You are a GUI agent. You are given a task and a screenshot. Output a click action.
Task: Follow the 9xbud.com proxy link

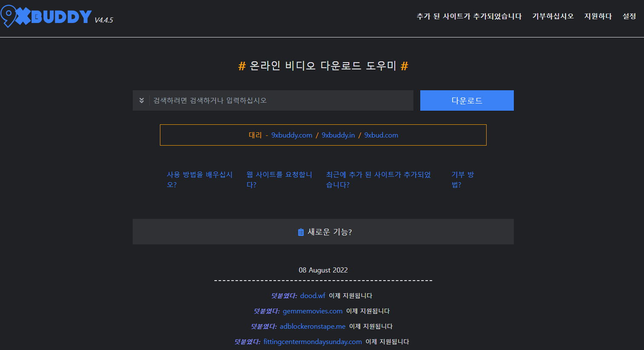coord(381,135)
